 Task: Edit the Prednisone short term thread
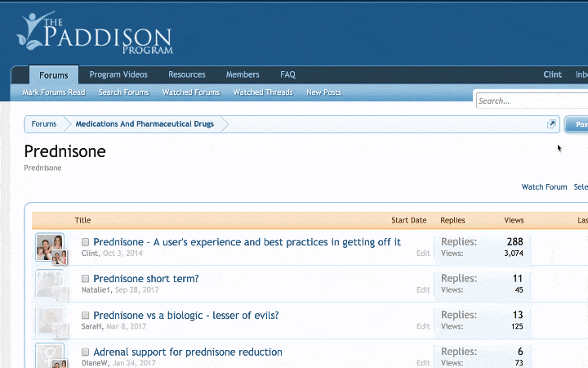[x=423, y=289]
